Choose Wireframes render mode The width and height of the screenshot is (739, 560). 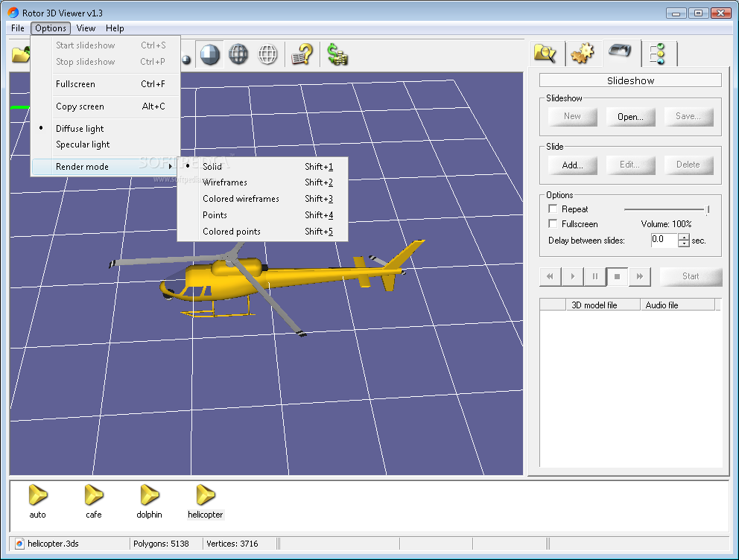coord(262,182)
